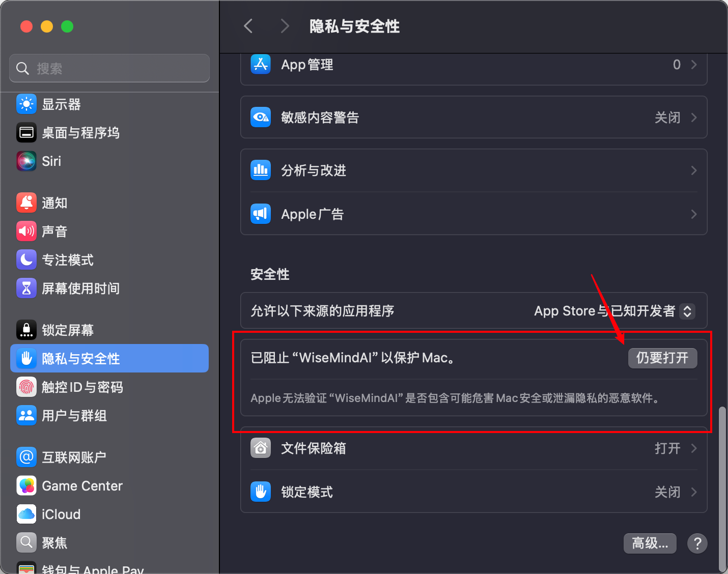The image size is (728, 574).
Task: Click the Apple 广告 megaphone icon
Action: (x=261, y=214)
